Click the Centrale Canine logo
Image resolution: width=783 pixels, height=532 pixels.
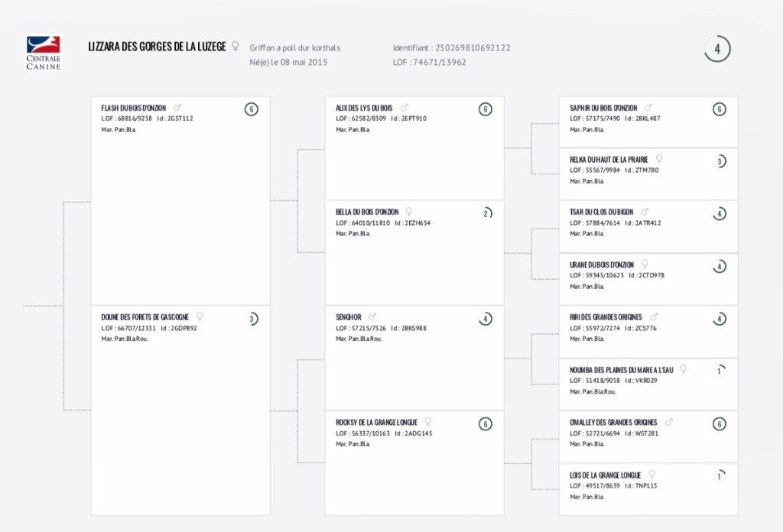click(44, 53)
